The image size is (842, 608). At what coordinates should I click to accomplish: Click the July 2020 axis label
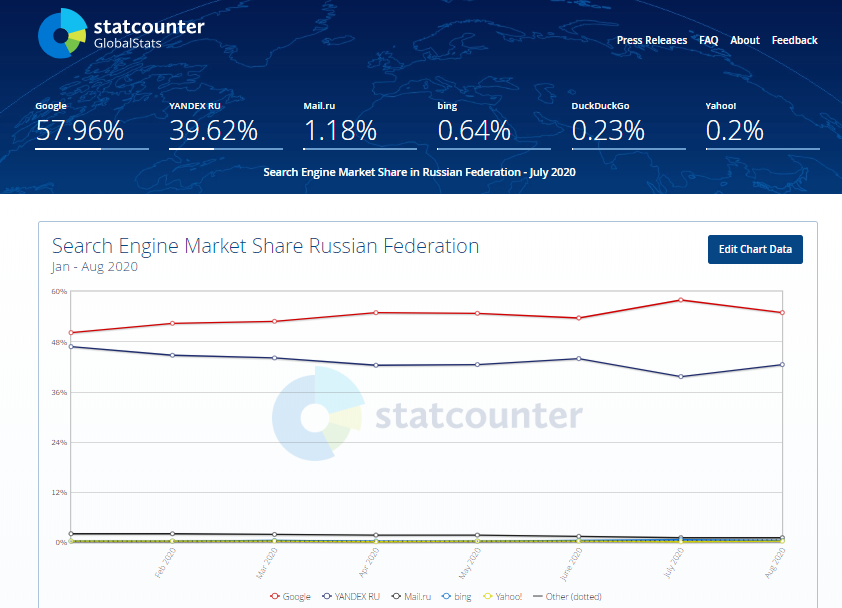[674, 563]
